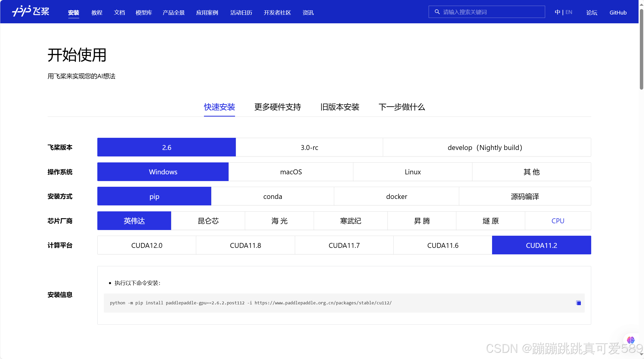Open 开发者社区 navigation menu
This screenshot has width=644, height=359.
277,12
